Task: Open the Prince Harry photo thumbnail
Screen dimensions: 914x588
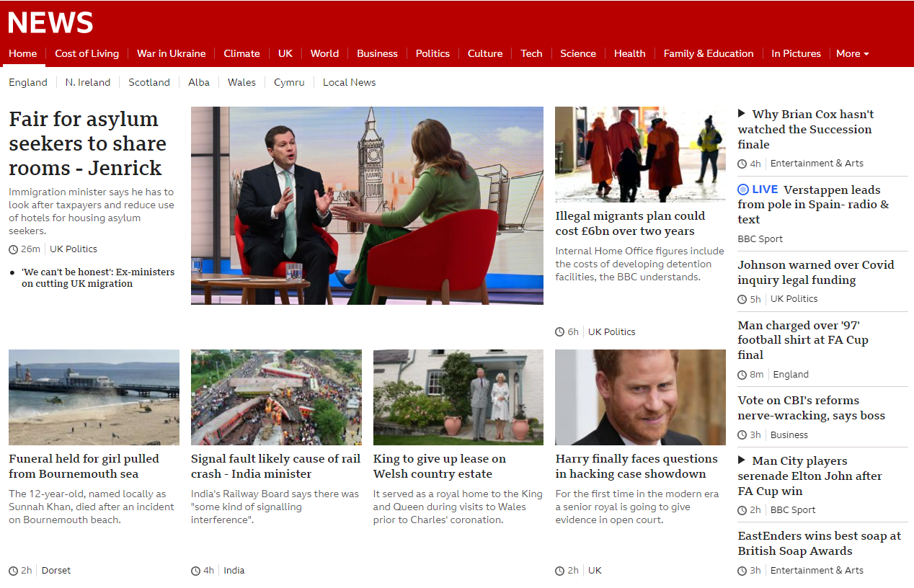Action: click(640, 397)
